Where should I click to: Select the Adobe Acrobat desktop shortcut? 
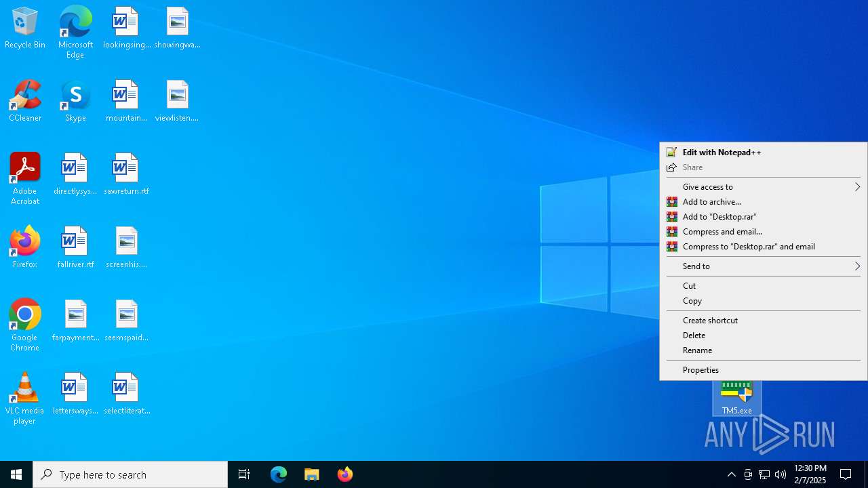tap(25, 179)
